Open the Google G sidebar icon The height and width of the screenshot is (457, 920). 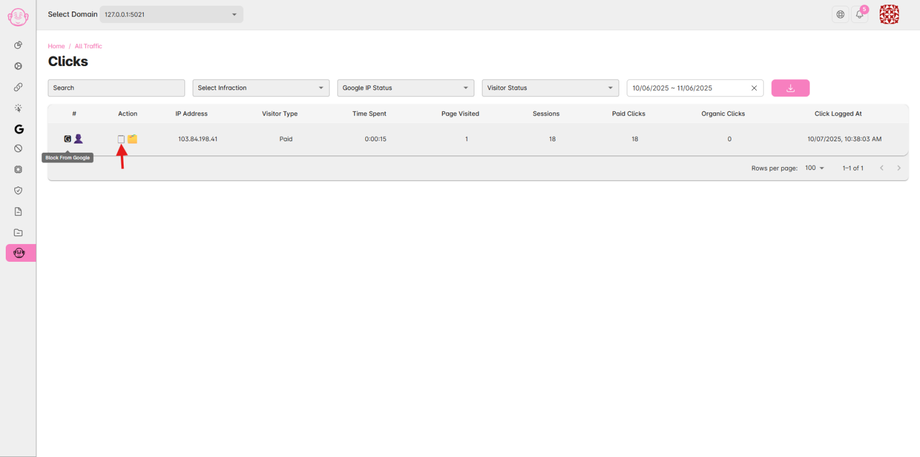[x=19, y=130]
